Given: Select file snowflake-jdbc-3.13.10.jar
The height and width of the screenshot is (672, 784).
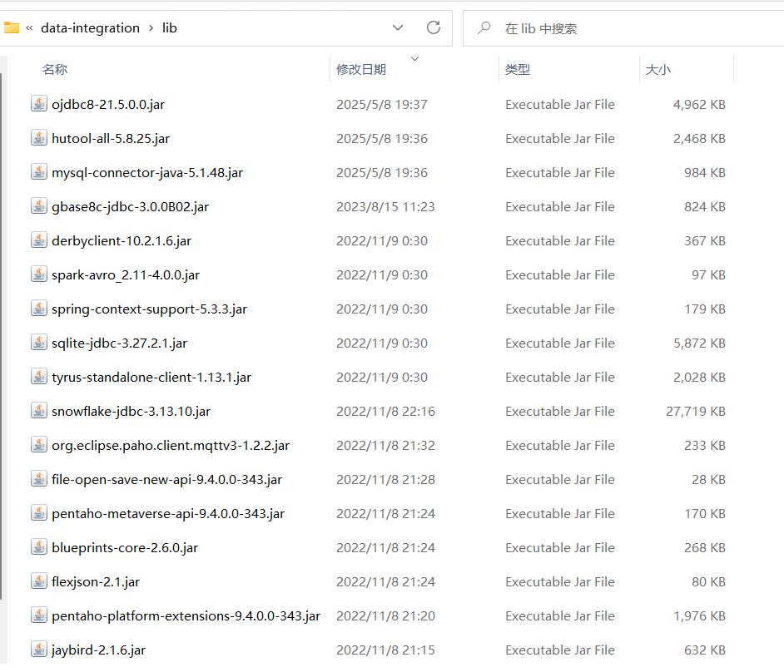Looking at the screenshot, I should click(x=131, y=411).
